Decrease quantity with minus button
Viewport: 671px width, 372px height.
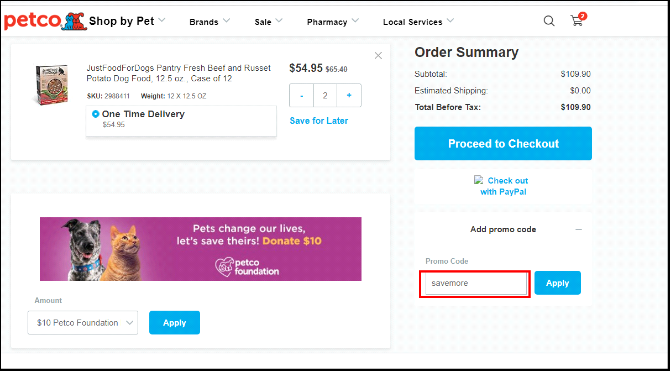click(x=302, y=95)
